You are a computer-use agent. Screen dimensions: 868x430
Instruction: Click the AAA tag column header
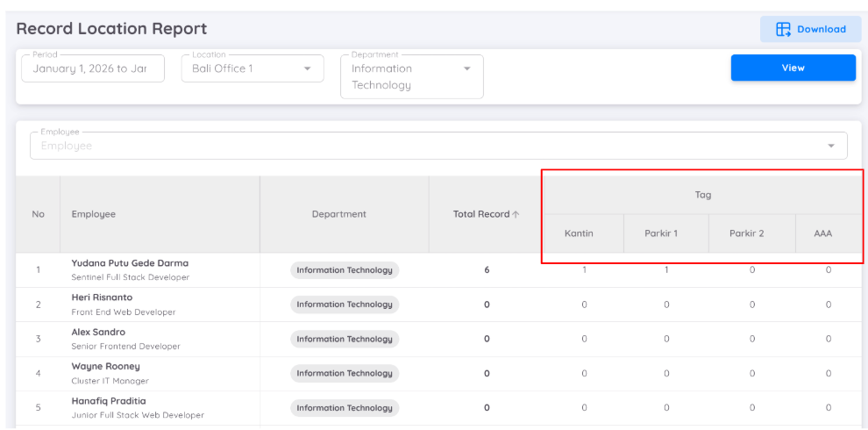[x=829, y=233]
